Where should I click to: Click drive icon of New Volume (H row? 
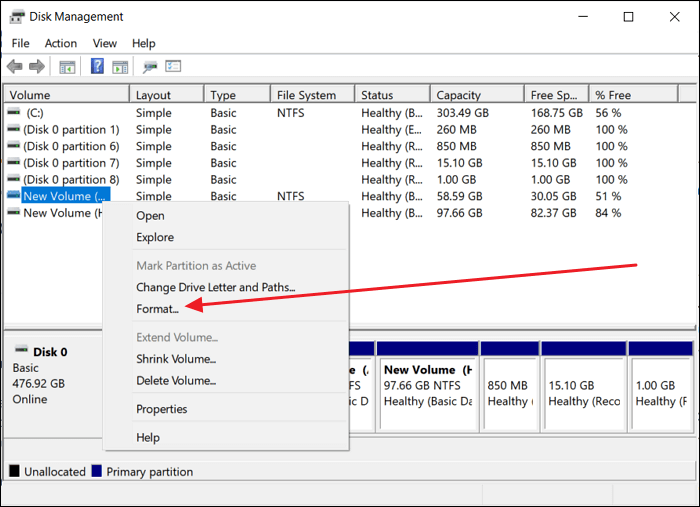pyautogui.click(x=14, y=212)
